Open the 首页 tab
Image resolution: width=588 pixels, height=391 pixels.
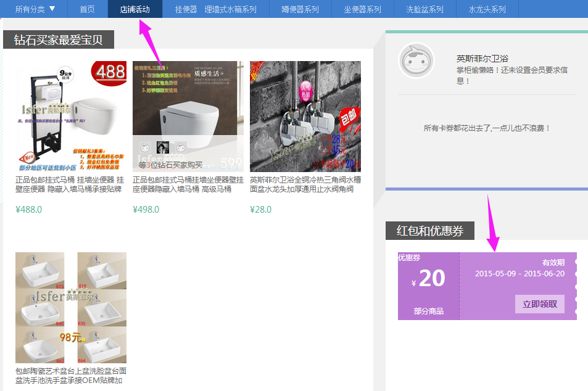click(88, 9)
